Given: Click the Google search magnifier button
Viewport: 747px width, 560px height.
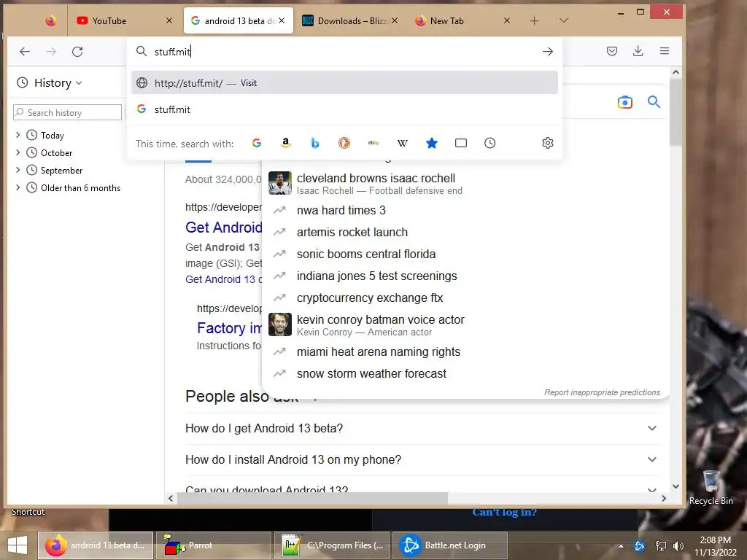Looking at the screenshot, I should click(654, 101).
